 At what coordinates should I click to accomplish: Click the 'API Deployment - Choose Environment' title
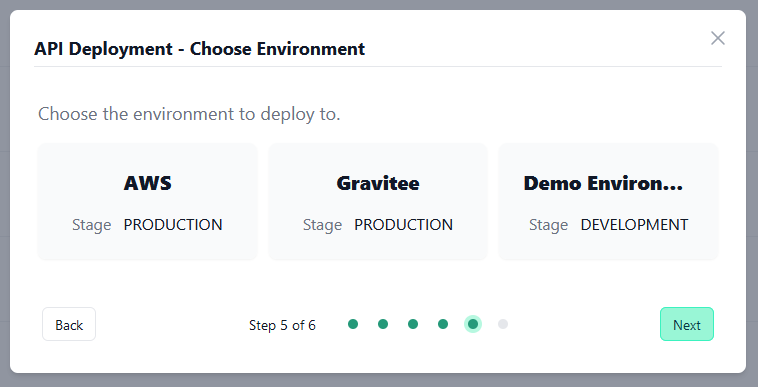click(200, 49)
